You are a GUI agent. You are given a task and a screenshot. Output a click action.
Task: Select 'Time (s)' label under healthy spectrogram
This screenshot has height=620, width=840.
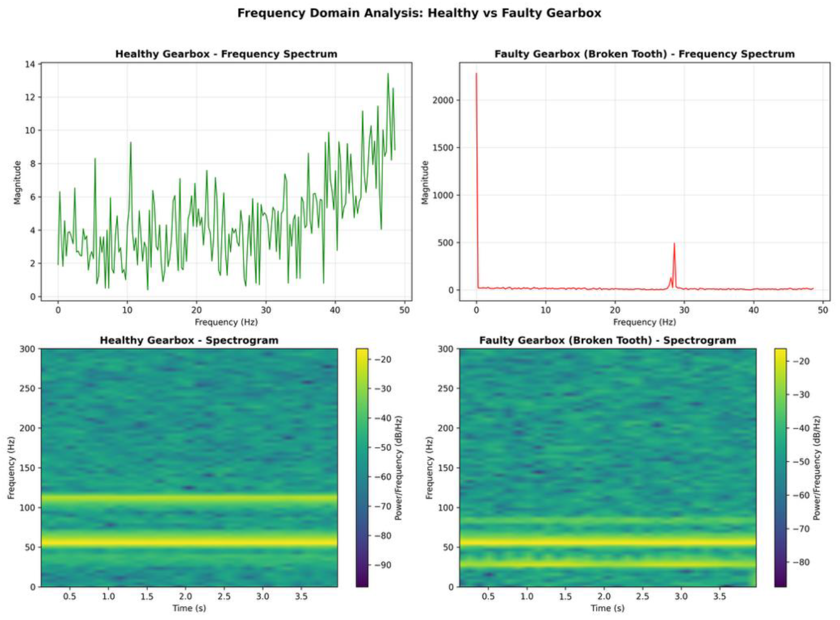189,608
